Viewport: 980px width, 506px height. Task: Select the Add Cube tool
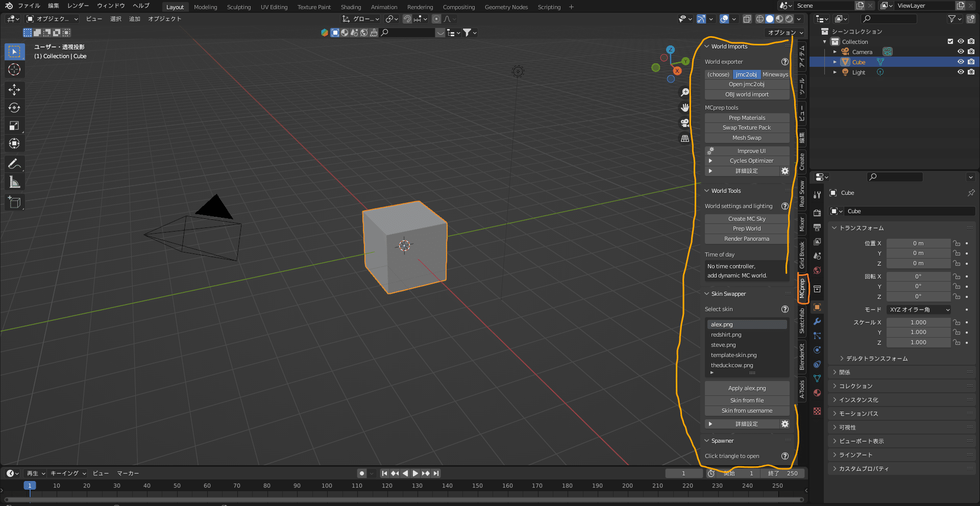14,203
